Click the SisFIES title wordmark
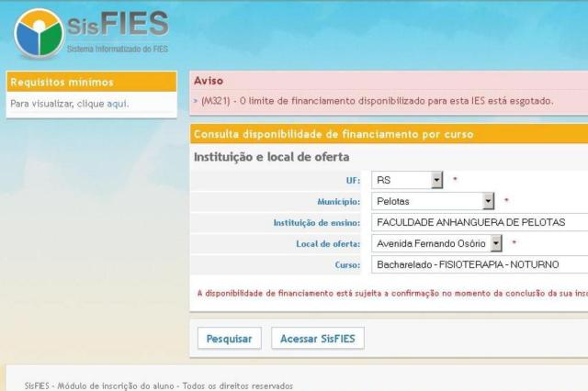Image resolution: width=588 pixels, height=391 pixels. (118, 23)
